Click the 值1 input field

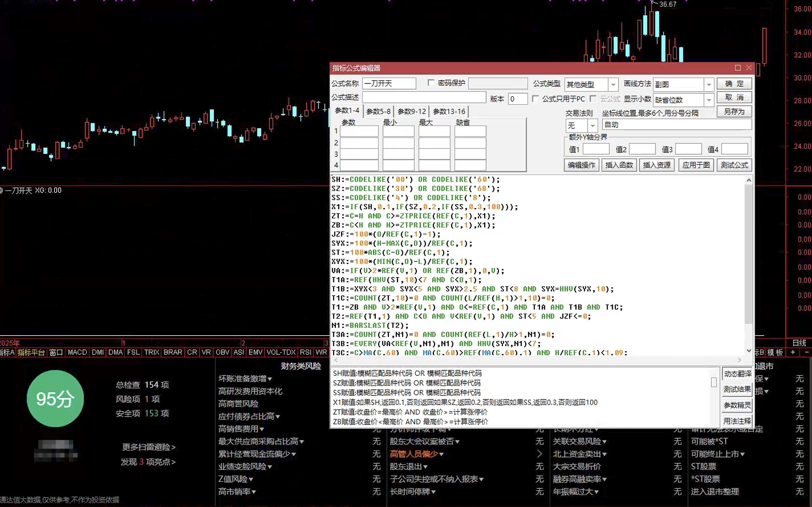point(596,149)
